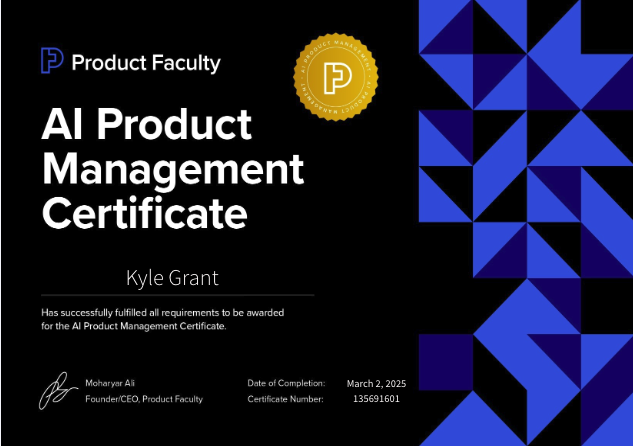Click the line "Has successfully fulfilled all requirements"
This screenshot has height=446, width=633.
(163, 312)
